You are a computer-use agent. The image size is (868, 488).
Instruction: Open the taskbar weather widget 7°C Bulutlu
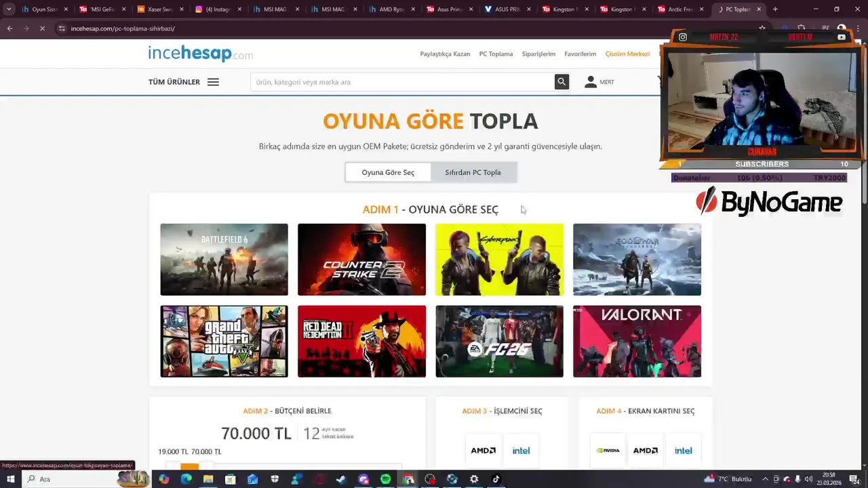(727, 479)
